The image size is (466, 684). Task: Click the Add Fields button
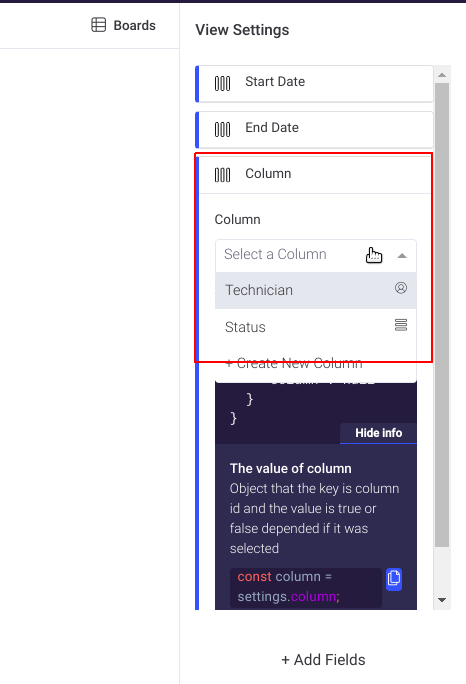click(323, 660)
